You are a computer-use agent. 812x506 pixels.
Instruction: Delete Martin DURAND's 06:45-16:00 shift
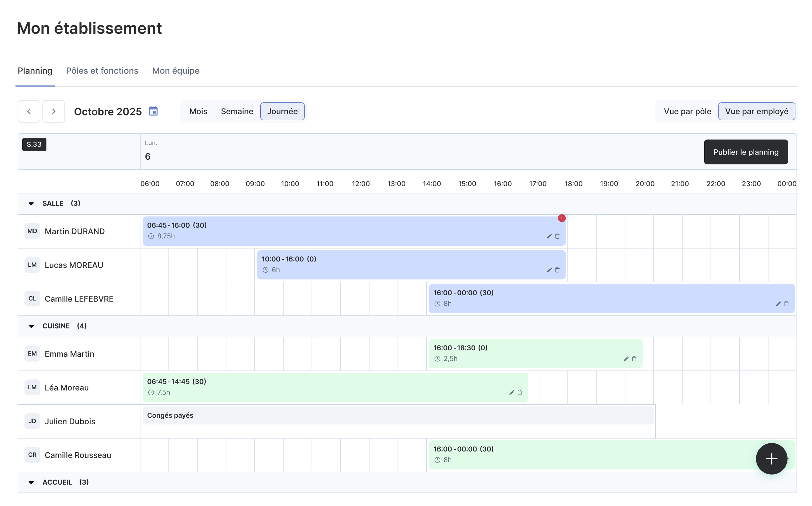[x=558, y=236]
